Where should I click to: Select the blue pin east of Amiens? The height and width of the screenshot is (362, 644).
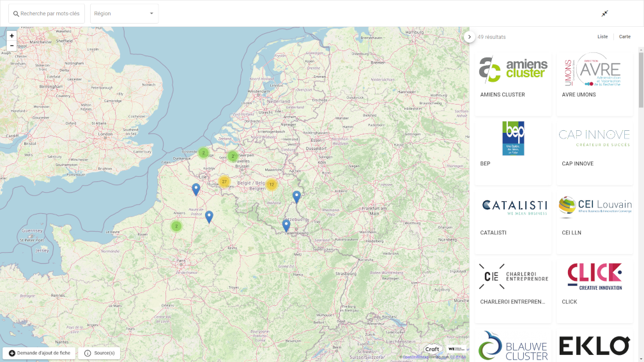tap(209, 216)
